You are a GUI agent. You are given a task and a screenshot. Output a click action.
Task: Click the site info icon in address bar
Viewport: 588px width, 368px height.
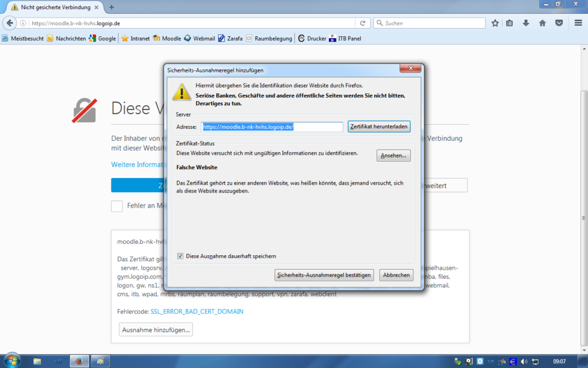pos(24,24)
